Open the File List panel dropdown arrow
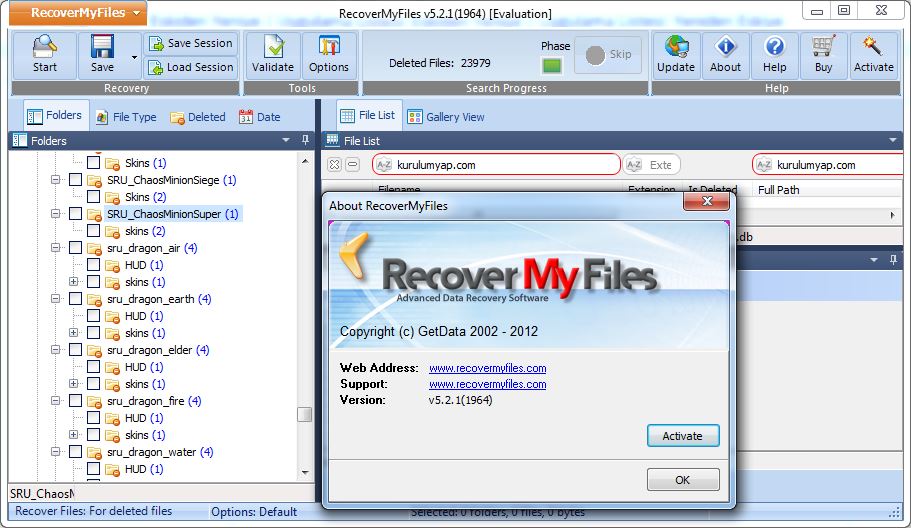The width and height of the screenshot is (911, 528). pyautogui.click(x=892, y=140)
